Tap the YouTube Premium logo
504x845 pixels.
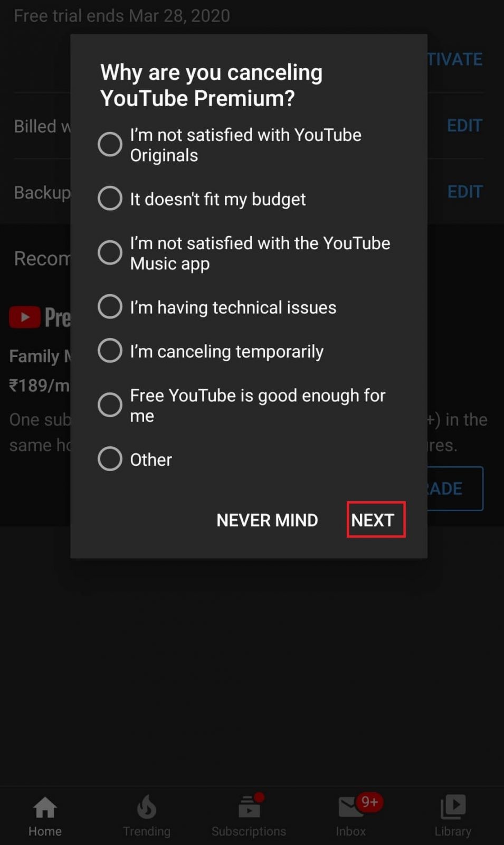point(40,317)
